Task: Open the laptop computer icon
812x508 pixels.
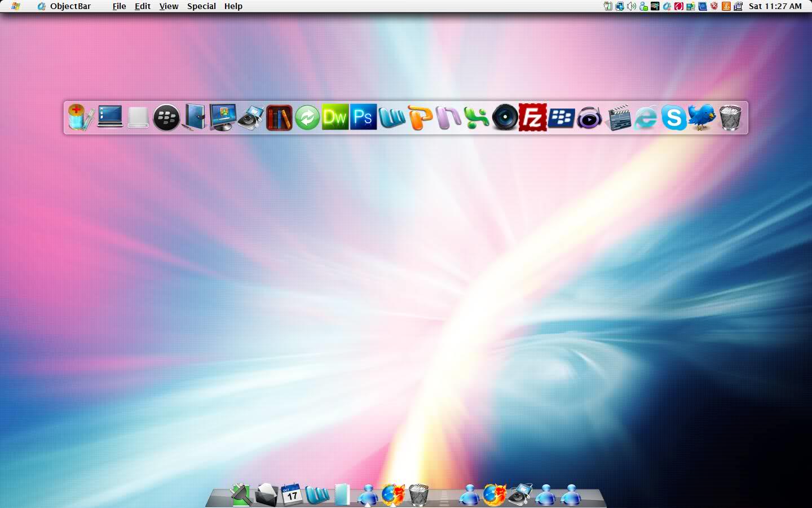Action: [110, 117]
